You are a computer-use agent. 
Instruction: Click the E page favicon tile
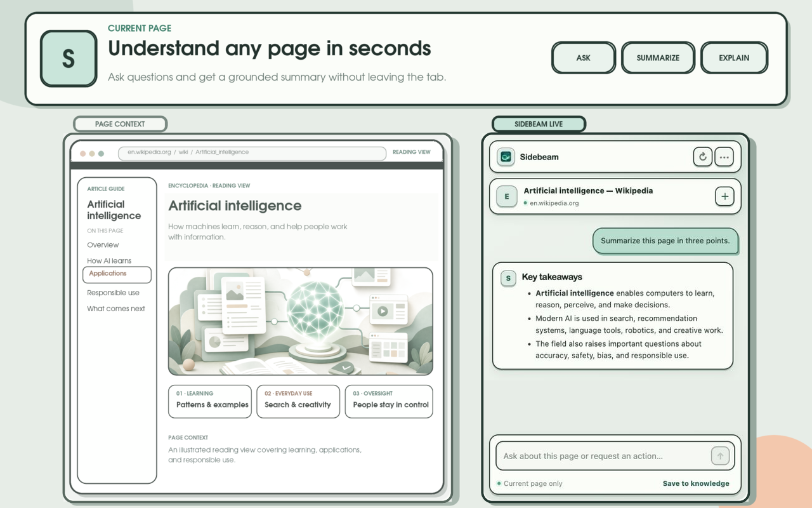pos(507,196)
